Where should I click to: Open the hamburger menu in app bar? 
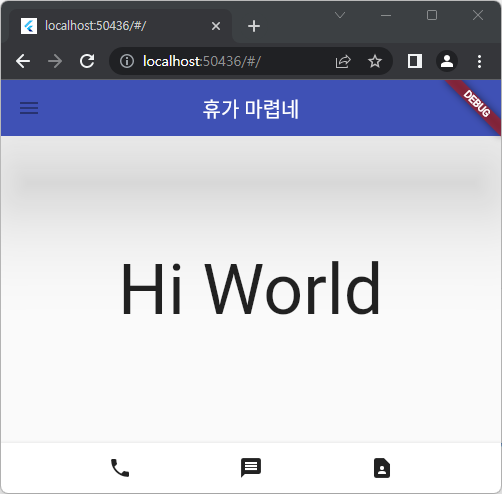coord(29,108)
